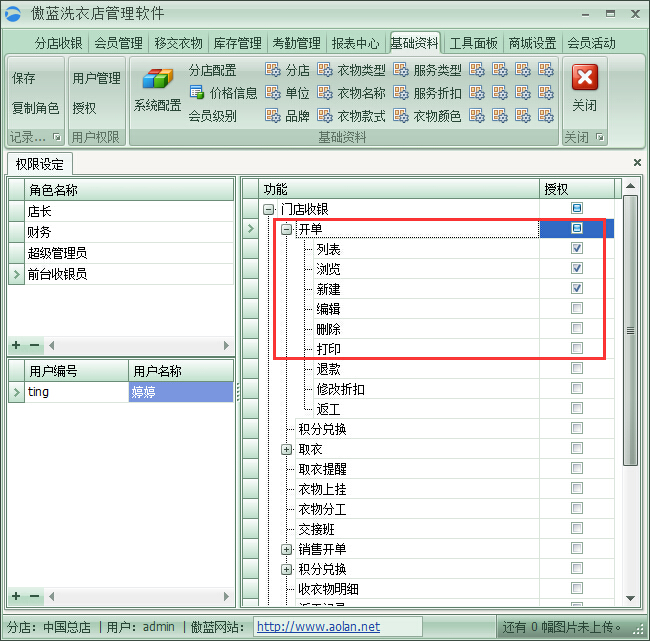Uncheck the 列表 permission checkbox
This screenshot has width=650, height=641.
coord(577,249)
